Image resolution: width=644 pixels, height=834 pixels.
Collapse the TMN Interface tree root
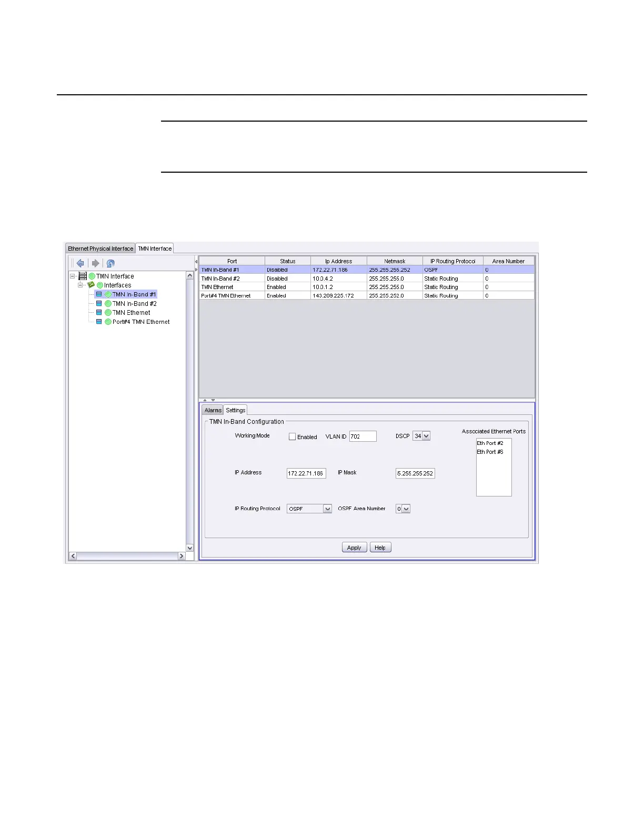coord(73,276)
